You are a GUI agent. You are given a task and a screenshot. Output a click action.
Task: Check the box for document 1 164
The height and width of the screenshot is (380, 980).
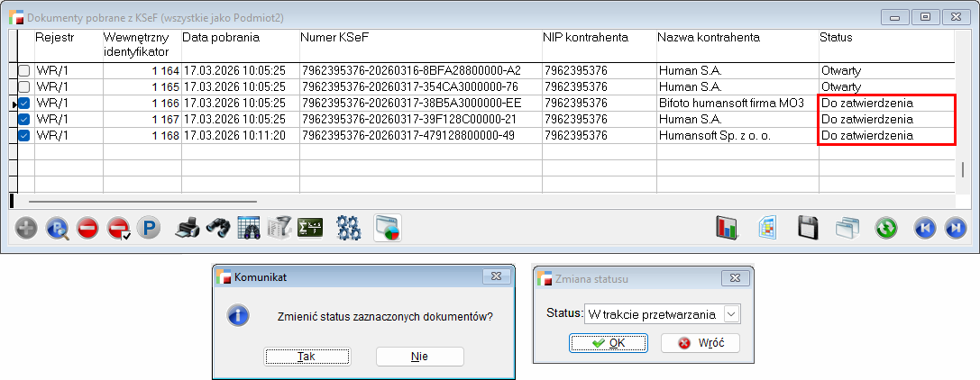[x=24, y=70]
